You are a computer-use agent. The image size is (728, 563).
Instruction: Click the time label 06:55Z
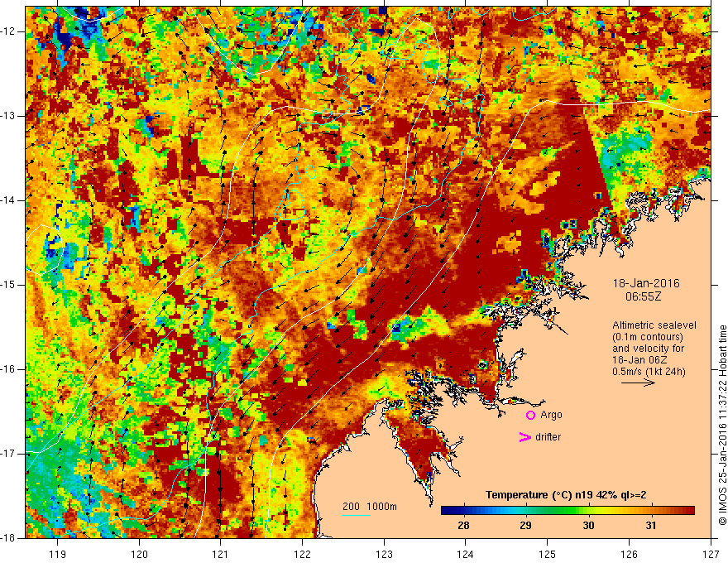pos(643,296)
